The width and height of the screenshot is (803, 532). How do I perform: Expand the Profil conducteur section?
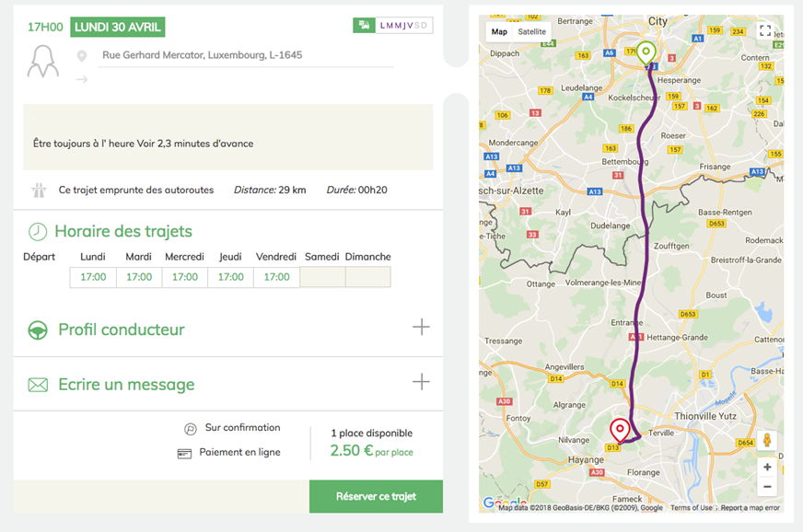pos(421,327)
